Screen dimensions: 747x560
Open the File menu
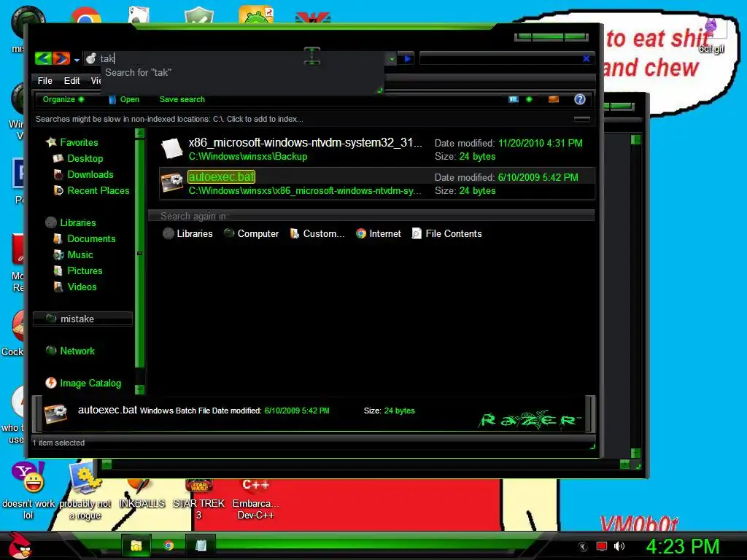pyautogui.click(x=44, y=80)
